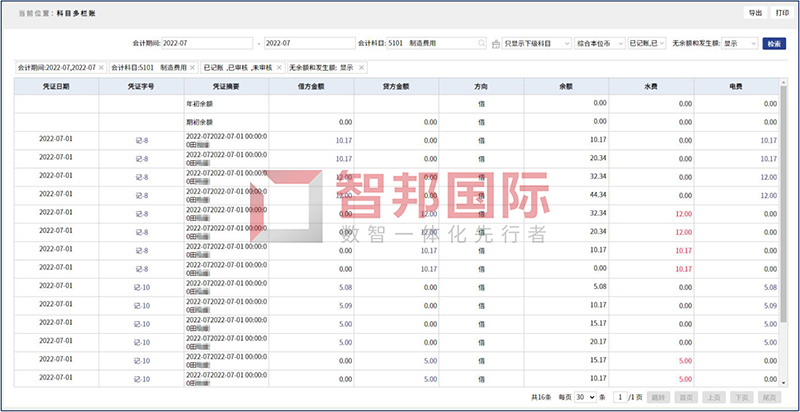Remove the 会计期间 filter tag

coord(102,67)
